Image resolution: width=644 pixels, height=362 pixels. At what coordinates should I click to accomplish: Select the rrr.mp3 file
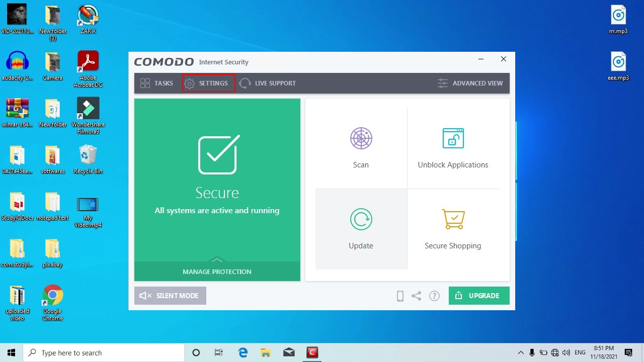618,20
